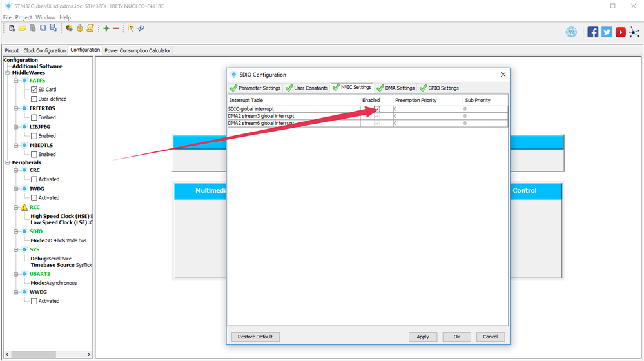This screenshot has height=361, width=644.
Task: Toggle SDIO global interrupt Enabled checkbox
Action: [x=377, y=109]
